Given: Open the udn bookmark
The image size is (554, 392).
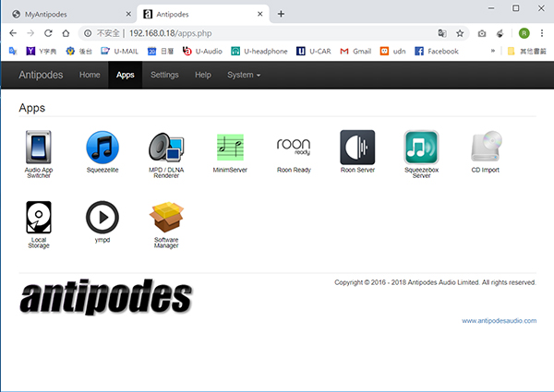Looking at the screenshot, I should (x=393, y=51).
